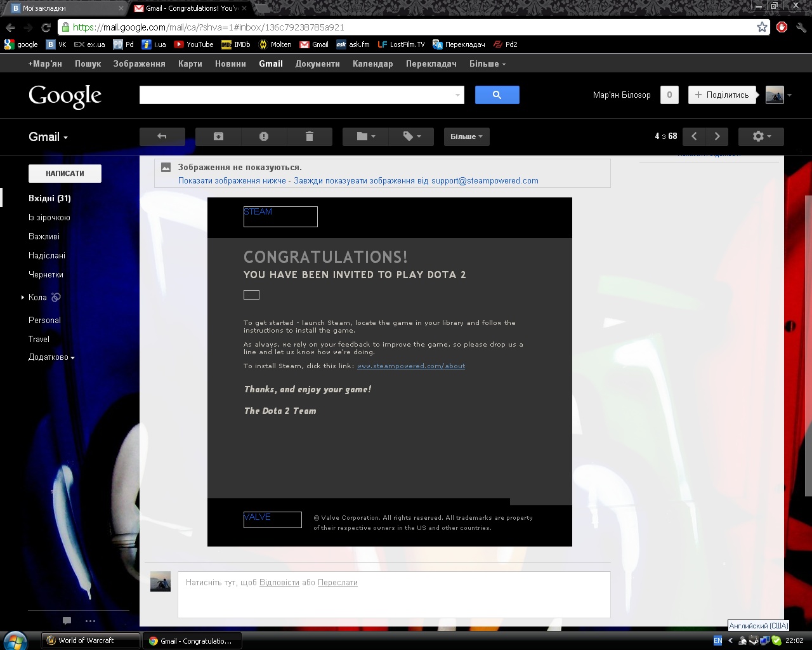
Task: Open the IMDb bookmark
Action: click(236, 44)
